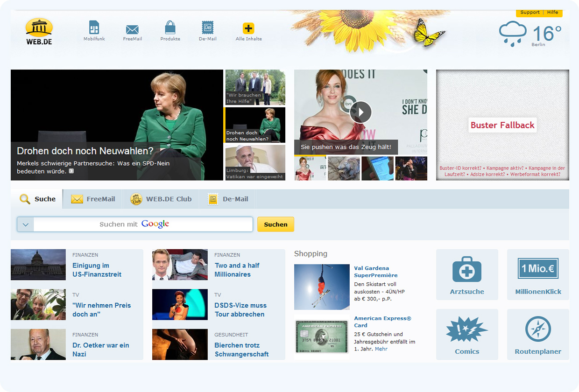Click the MillionenKlick 1 Mio. € icon
The image size is (579, 392).
click(537, 269)
